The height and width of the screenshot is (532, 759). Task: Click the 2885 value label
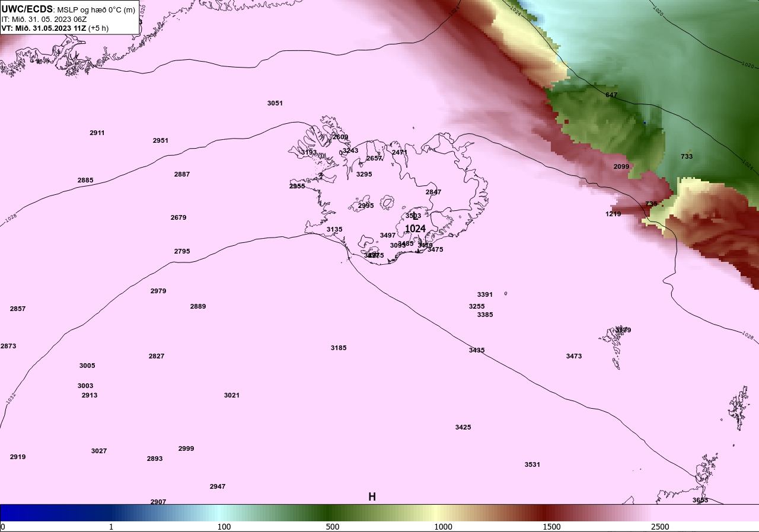[85, 180]
